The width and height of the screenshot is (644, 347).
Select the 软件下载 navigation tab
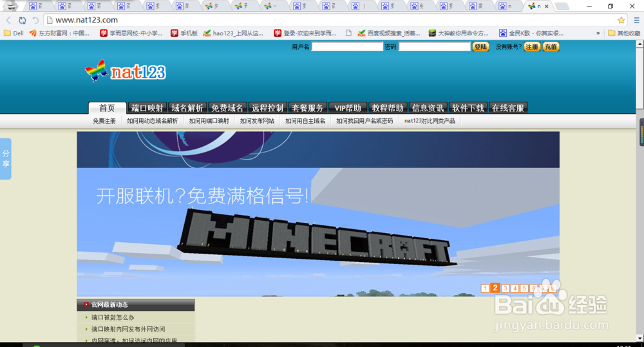coord(468,108)
